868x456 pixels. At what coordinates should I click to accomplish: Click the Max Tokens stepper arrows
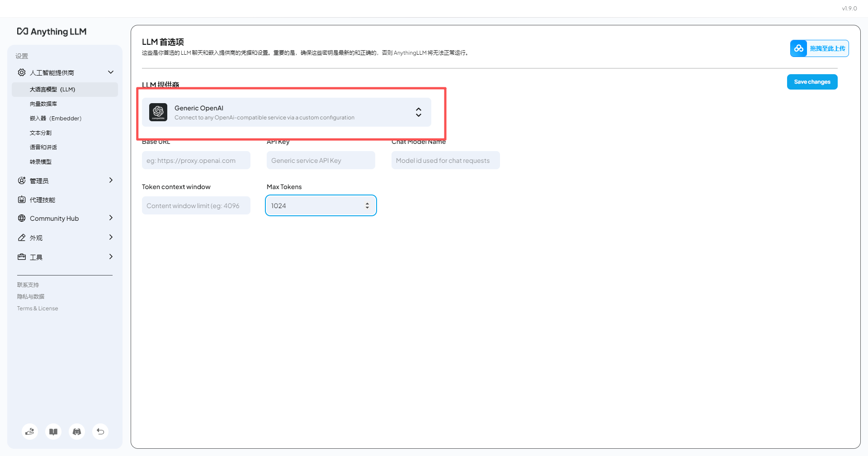[x=367, y=206]
